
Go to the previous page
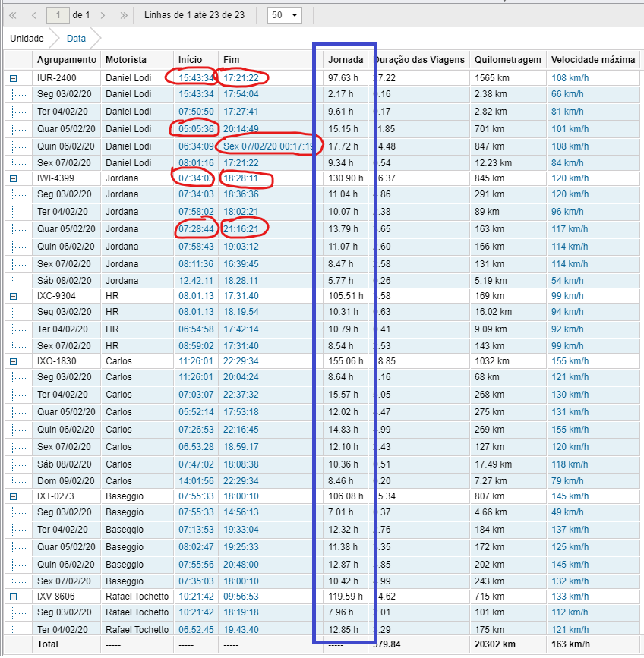(x=33, y=15)
